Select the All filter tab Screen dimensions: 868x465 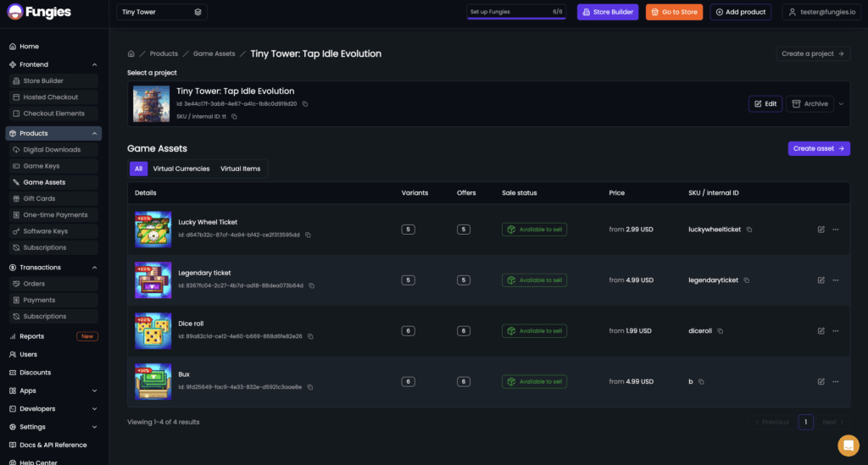(138, 169)
